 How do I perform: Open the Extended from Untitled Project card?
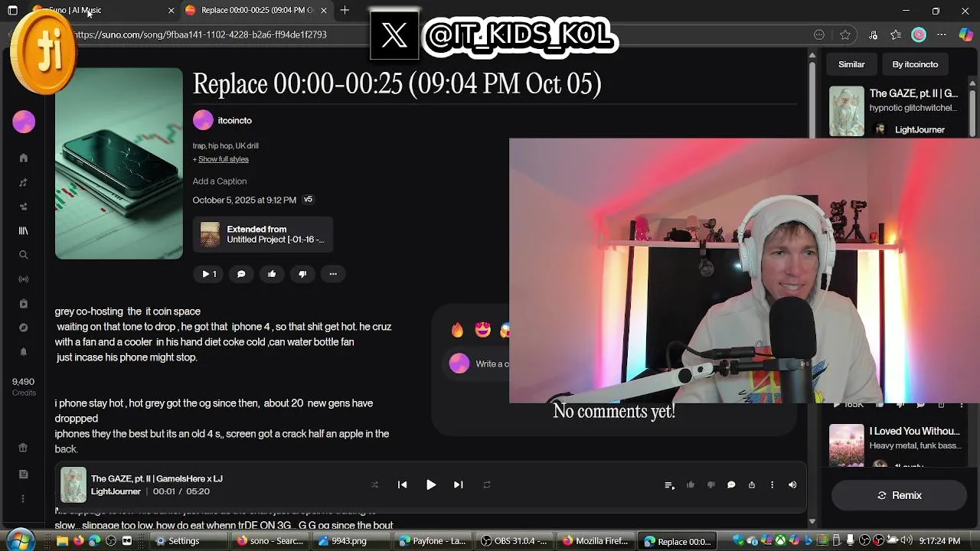tap(263, 234)
